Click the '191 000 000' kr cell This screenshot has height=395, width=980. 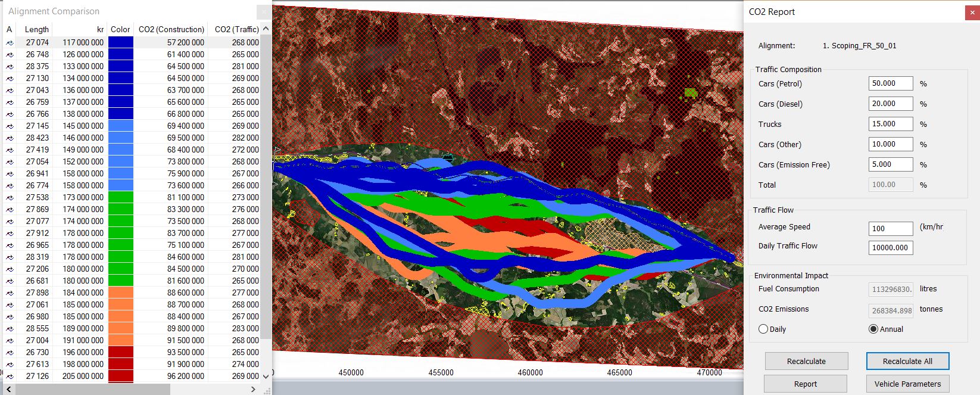83,341
